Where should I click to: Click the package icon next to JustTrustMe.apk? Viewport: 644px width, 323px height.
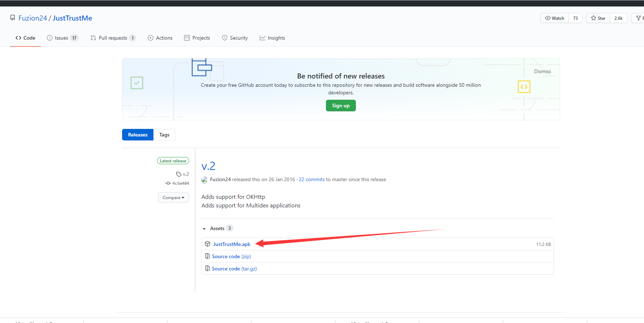coord(207,244)
